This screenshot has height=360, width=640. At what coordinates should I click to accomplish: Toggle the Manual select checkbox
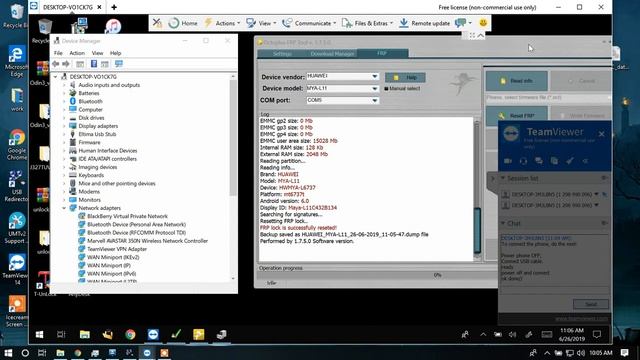pyautogui.click(x=386, y=89)
